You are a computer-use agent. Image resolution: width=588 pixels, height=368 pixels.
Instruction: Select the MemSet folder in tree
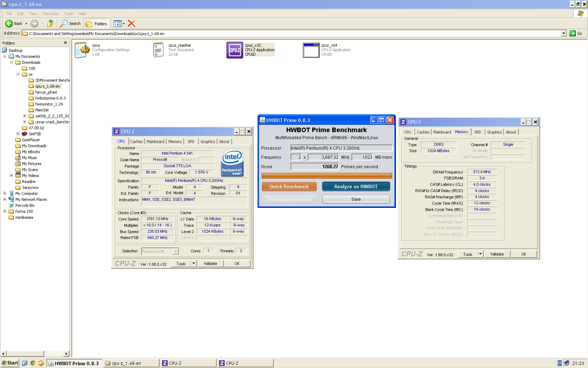pyautogui.click(x=39, y=110)
